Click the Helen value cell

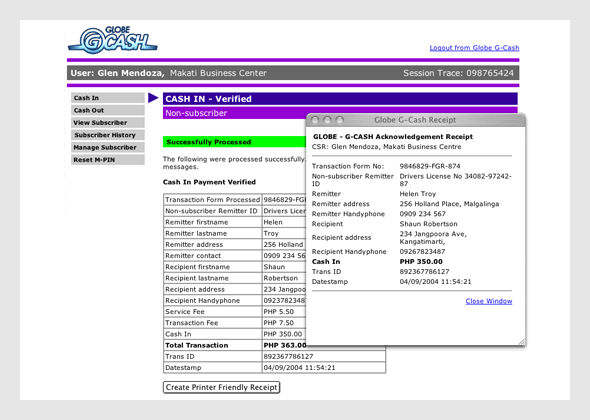pyautogui.click(x=284, y=222)
